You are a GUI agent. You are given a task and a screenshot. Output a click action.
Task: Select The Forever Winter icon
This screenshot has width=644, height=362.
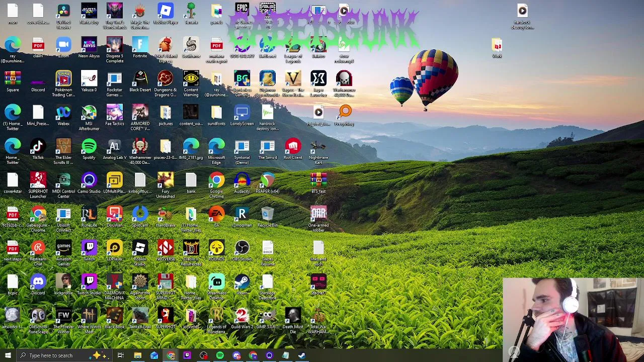(63, 321)
